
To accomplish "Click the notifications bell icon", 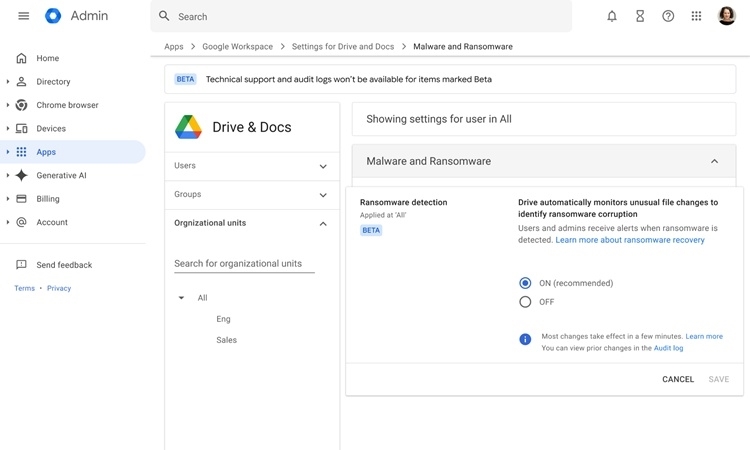I will click(612, 16).
